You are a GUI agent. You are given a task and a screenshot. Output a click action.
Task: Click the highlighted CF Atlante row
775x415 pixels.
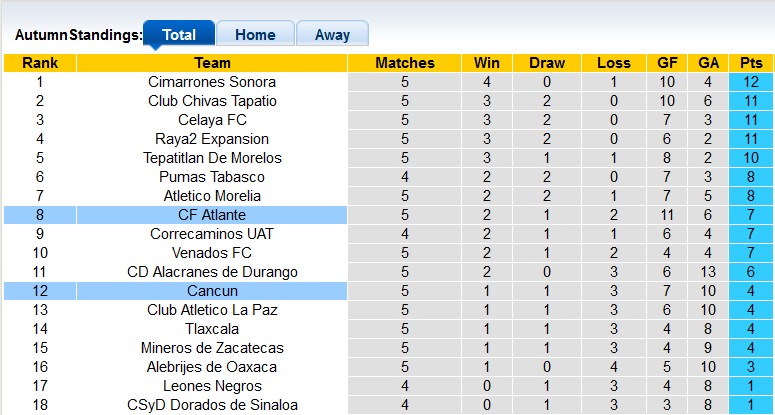212,215
